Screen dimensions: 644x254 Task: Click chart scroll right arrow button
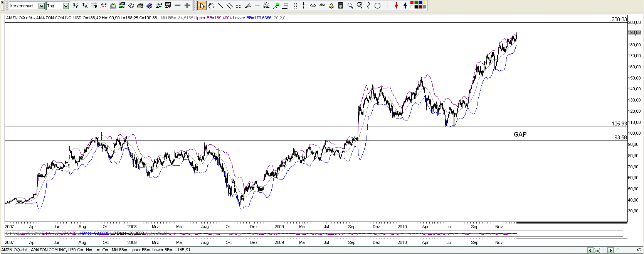click(610, 250)
